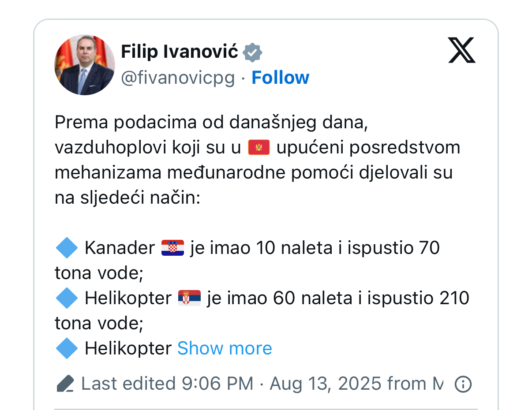Screen dimensions: 532x410
Task: Open Filip Ivanović's profile picture
Action: pyautogui.click(x=84, y=65)
